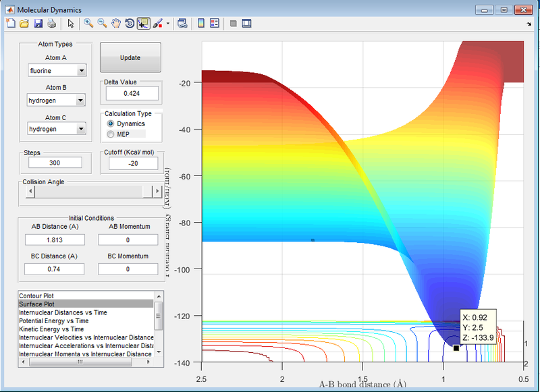Activate the Rotate 3D tool
Image resolution: width=540 pixels, height=392 pixels.
tap(130, 24)
